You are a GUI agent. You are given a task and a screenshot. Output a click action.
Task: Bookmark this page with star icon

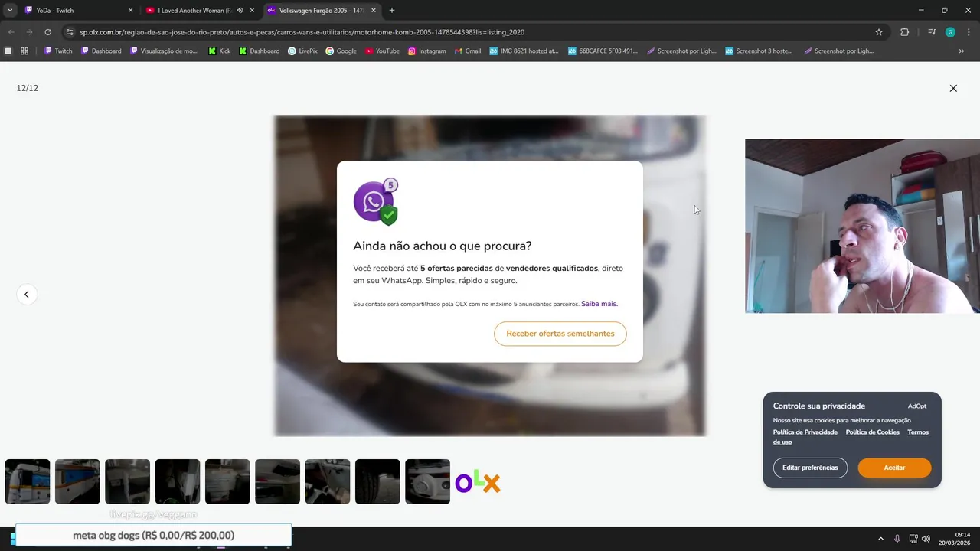tap(879, 32)
